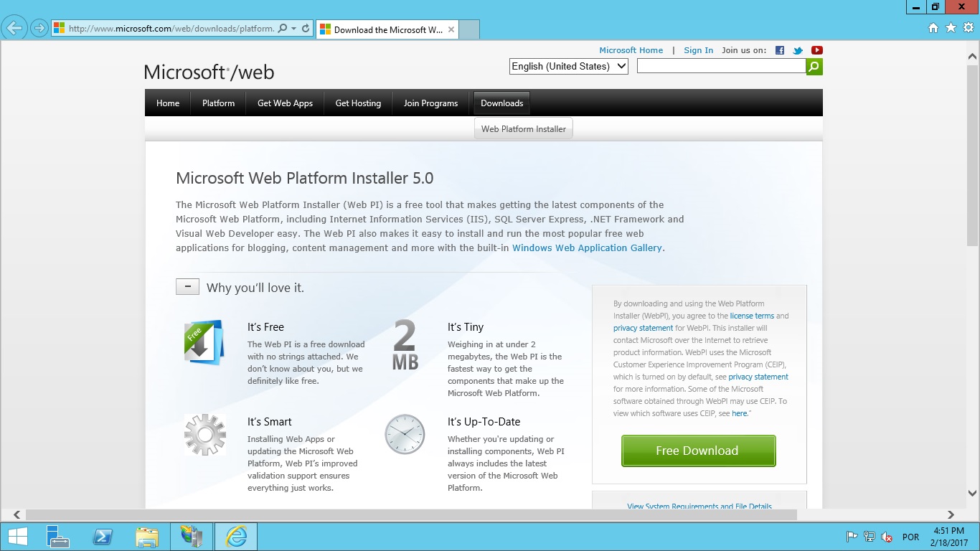Click the browser URL address field
The image size is (980, 551).
pos(171,29)
